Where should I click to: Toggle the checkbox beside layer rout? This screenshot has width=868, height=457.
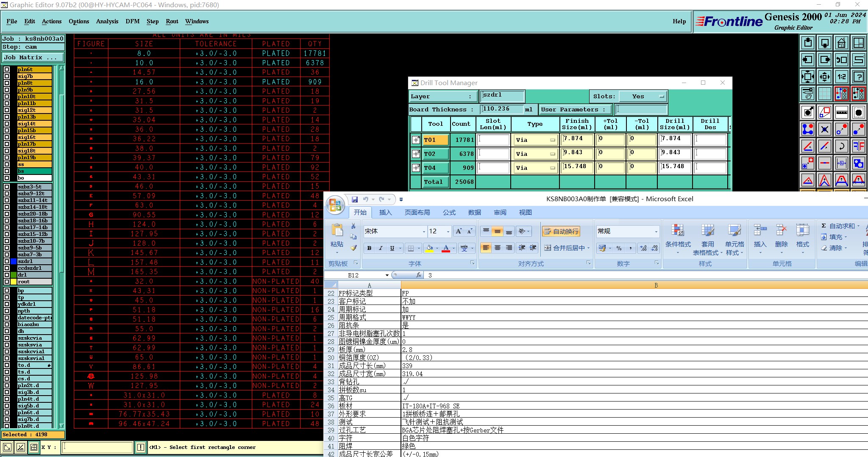point(7,282)
